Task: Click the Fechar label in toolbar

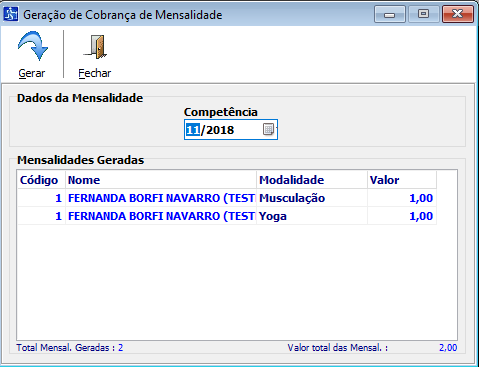Action: [95, 73]
